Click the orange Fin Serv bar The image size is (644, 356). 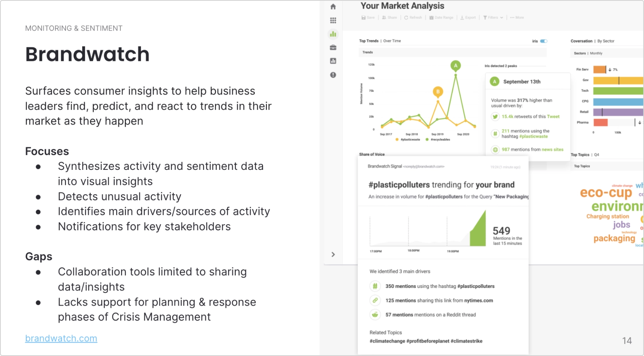tap(599, 69)
